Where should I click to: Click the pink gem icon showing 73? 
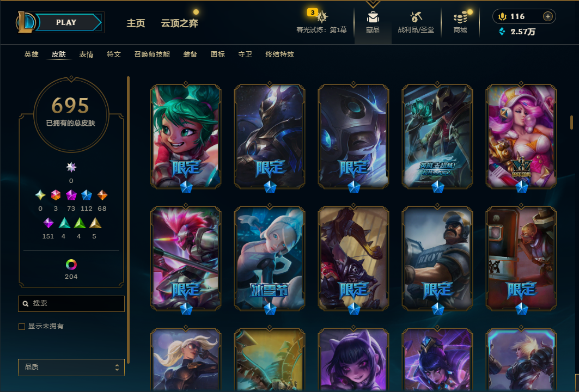[x=71, y=195]
